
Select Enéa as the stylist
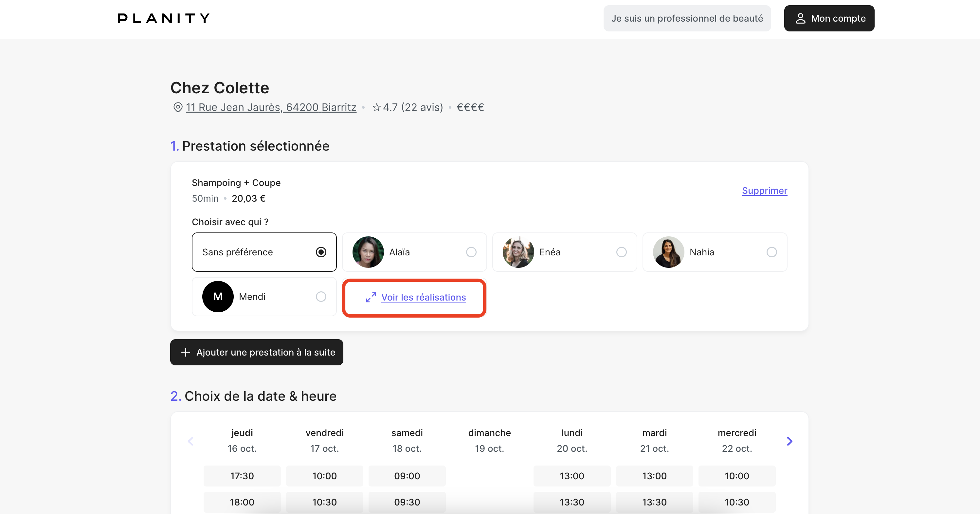coord(621,252)
